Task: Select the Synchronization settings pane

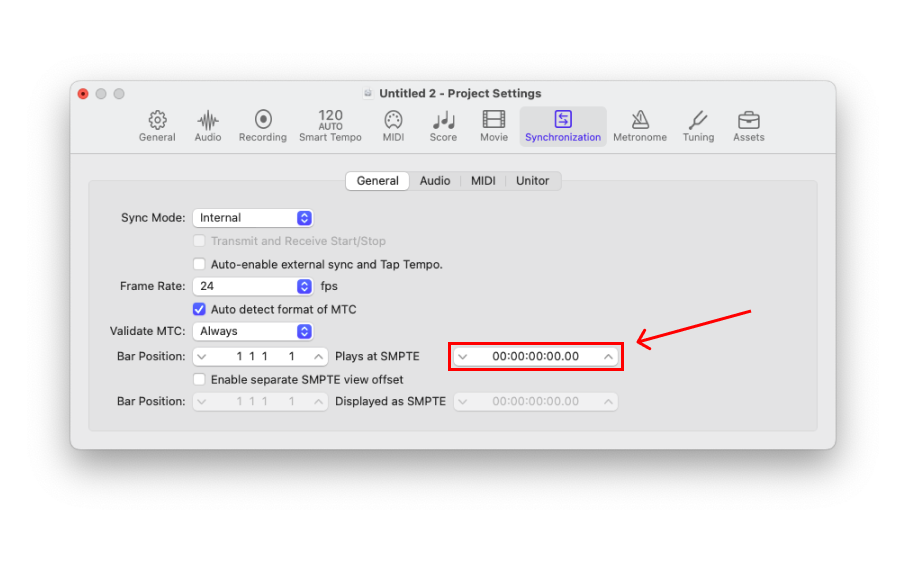Action: tap(563, 126)
